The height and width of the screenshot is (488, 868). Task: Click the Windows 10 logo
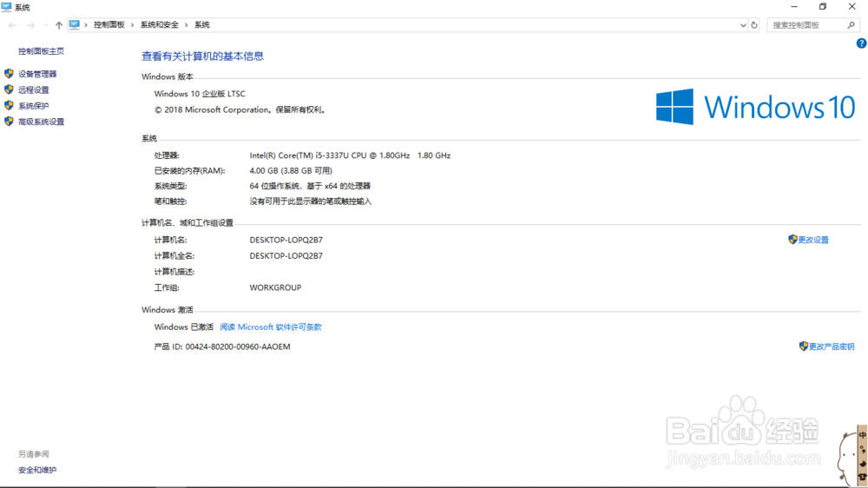tap(756, 107)
